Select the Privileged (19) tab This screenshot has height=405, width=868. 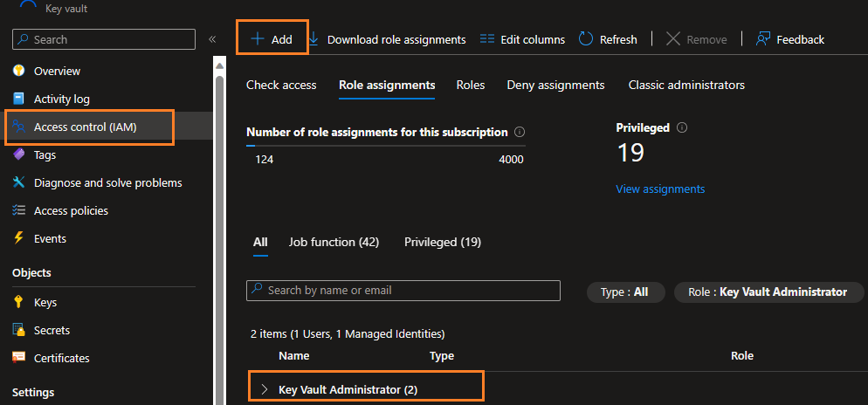coord(443,243)
